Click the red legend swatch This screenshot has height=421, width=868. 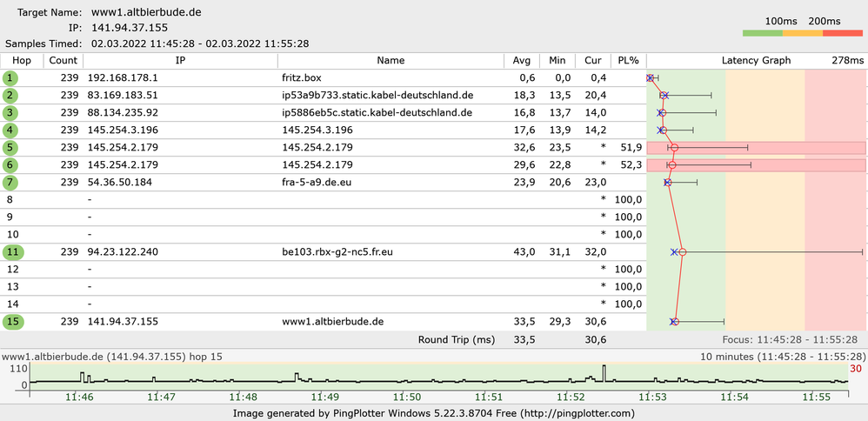point(843,33)
